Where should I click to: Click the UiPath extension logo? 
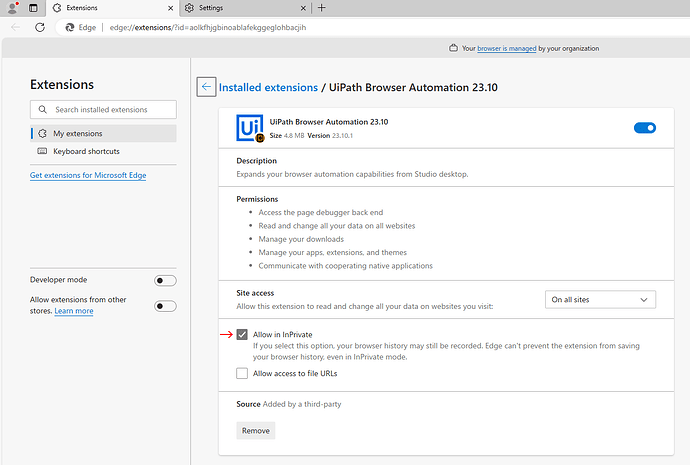point(250,128)
